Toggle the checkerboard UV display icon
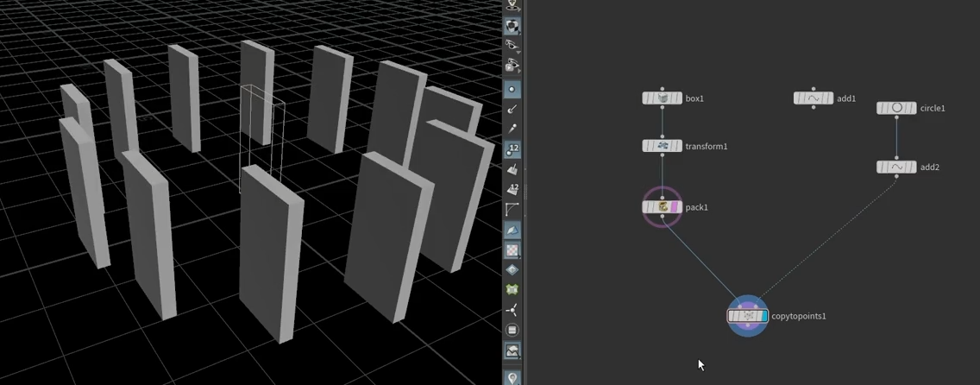 pyautogui.click(x=512, y=250)
